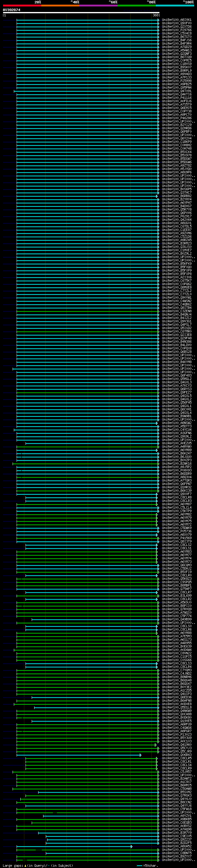The height and width of the screenshot is (868, 197).
Task: Select hit UniRef100_P41116
Action: click(176, 98)
